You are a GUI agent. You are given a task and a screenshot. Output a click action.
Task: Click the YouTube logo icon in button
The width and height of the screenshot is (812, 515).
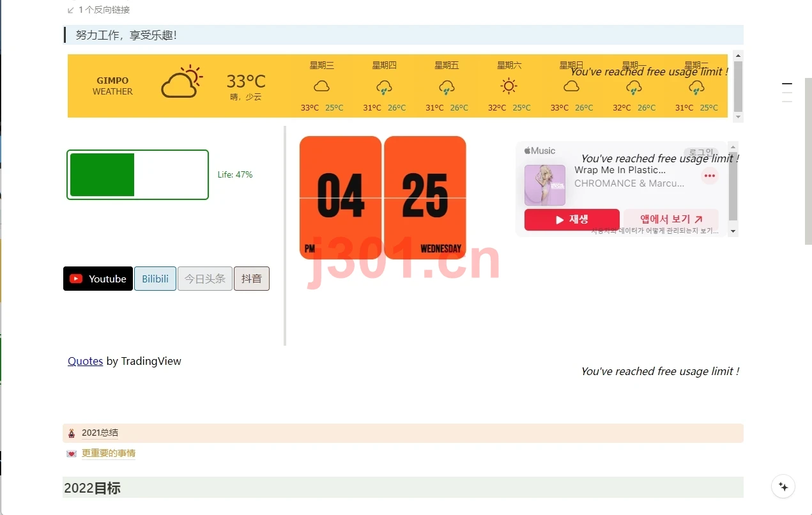(x=76, y=279)
